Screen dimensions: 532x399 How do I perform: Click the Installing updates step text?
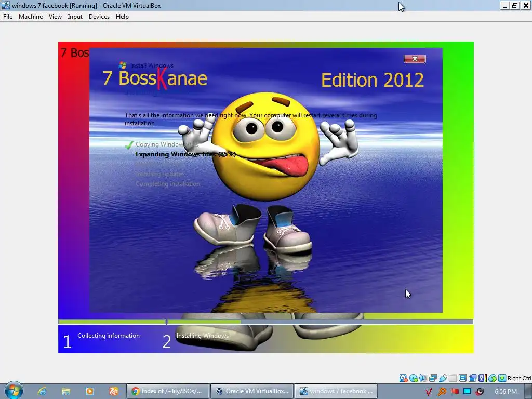[x=160, y=174]
